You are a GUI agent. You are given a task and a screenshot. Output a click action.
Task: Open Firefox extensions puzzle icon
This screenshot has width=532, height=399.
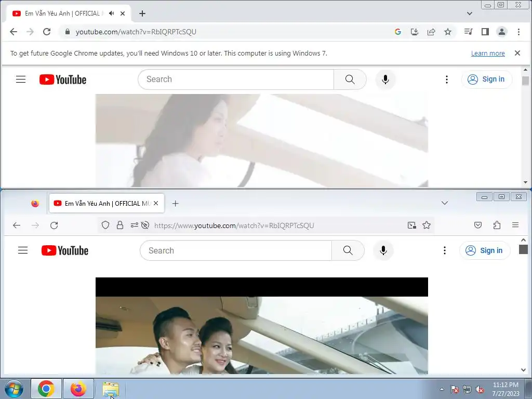coord(497,225)
